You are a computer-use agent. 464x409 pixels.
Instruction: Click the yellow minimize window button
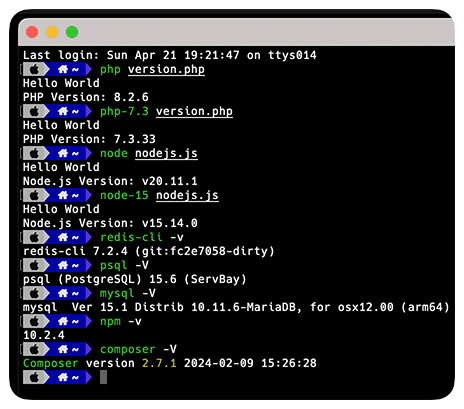(x=52, y=32)
